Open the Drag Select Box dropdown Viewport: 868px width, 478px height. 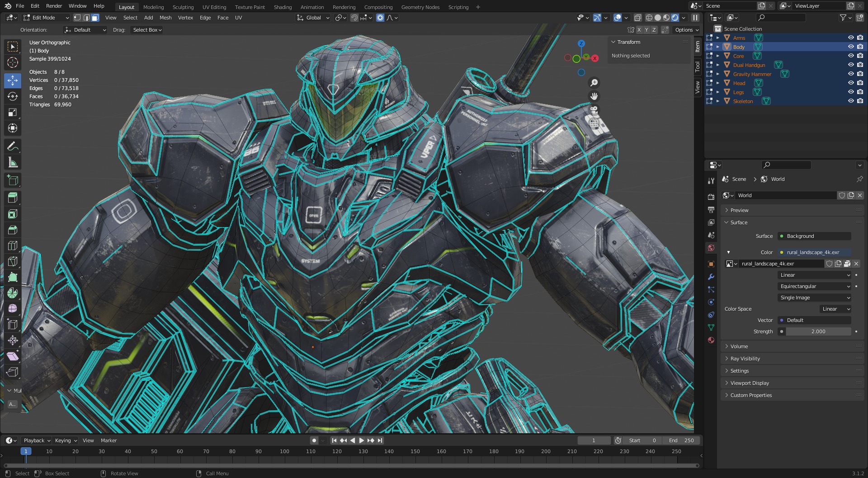pyautogui.click(x=146, y=30)
